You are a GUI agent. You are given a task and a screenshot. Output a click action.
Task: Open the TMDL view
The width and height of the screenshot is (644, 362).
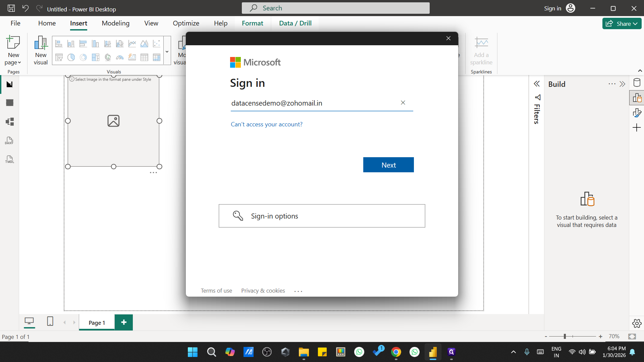click(x=9, y=159)
